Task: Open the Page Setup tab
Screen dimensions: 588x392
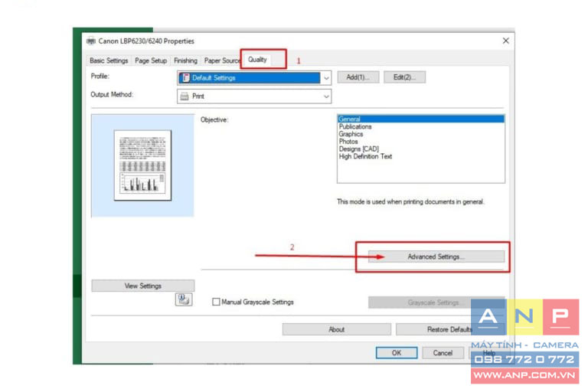Action: coord(151,60)
